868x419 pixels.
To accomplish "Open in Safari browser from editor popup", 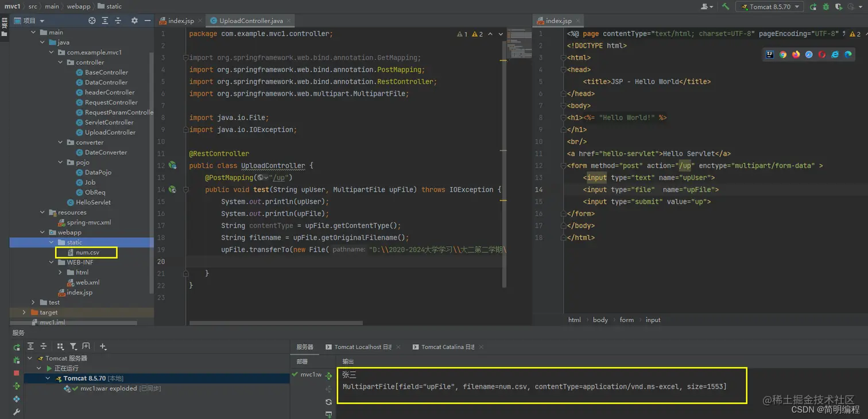I will [809, 55].
